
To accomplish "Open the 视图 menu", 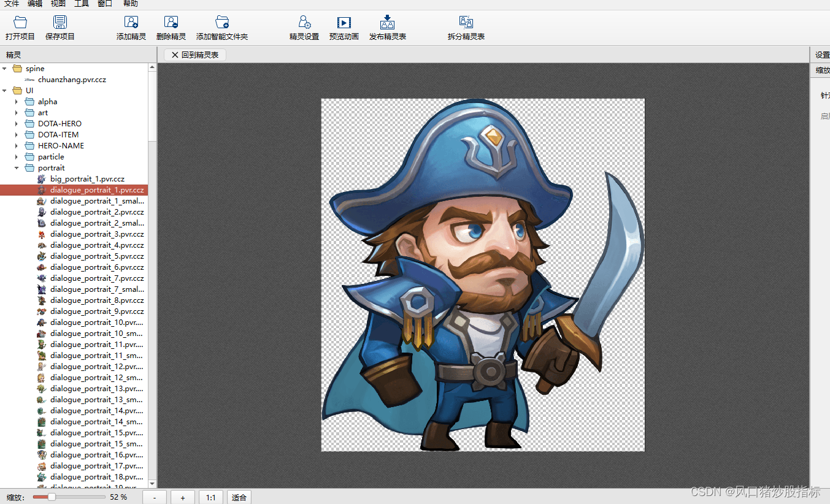I will (58, 4).
